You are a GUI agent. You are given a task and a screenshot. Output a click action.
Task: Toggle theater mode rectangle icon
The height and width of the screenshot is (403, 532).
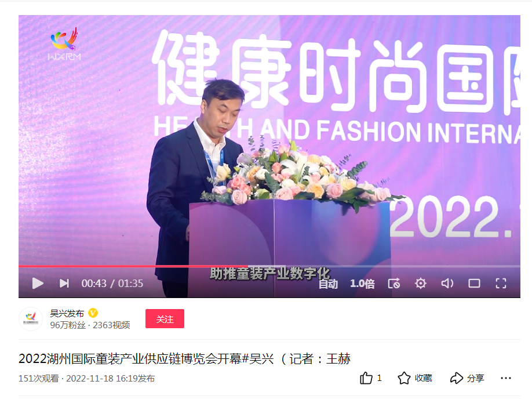tap(474, 284)
